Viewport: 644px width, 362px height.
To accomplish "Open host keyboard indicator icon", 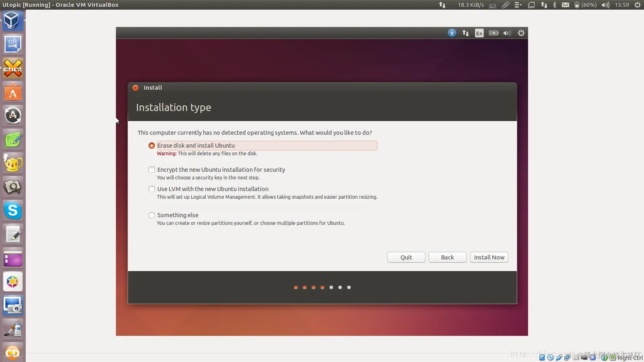I will pyautogui.click(x=493, y=5).
